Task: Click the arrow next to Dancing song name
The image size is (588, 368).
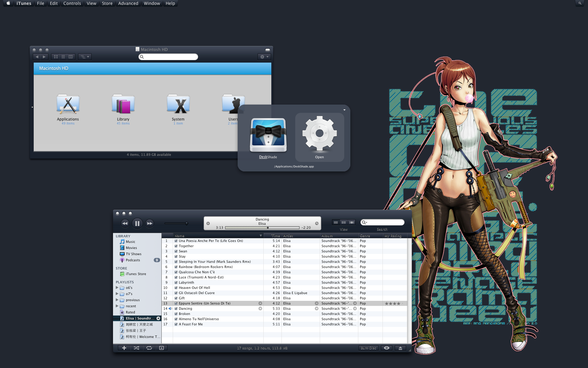Action: pos(260,309)
